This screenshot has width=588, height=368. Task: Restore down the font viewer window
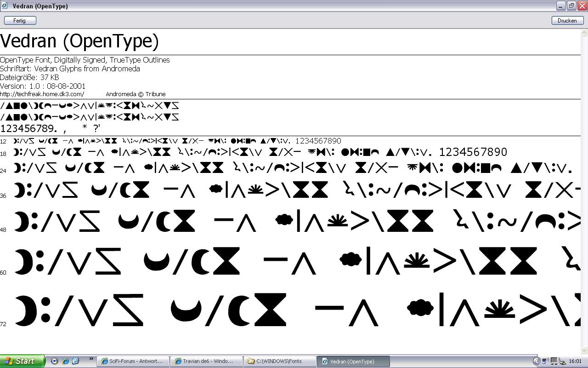[x=571, y=6]
